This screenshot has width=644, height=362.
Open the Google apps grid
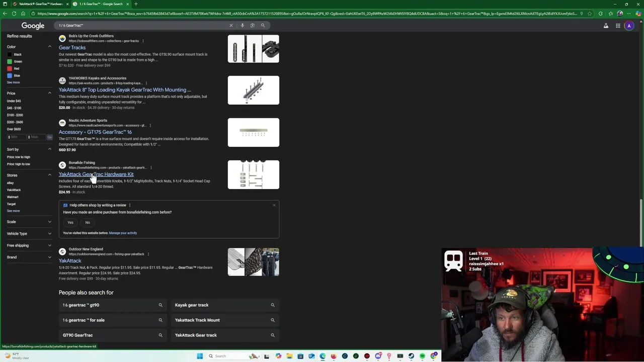(618, 26)
